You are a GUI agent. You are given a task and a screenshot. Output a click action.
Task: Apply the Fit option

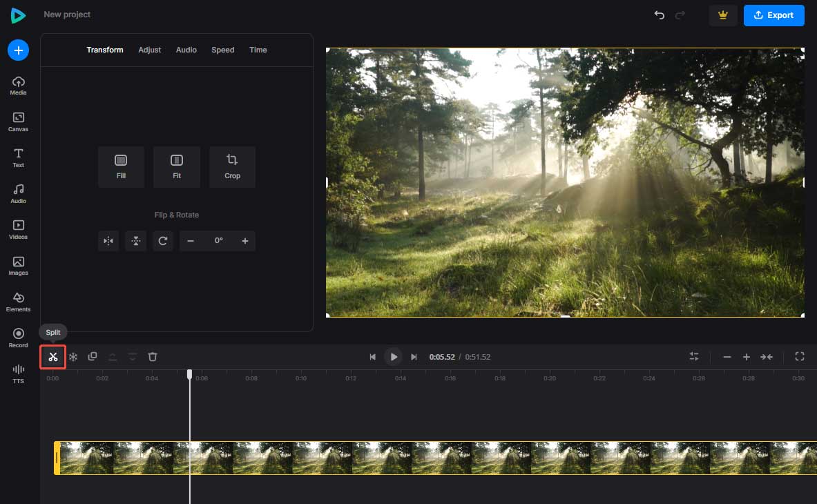[177, 166]
